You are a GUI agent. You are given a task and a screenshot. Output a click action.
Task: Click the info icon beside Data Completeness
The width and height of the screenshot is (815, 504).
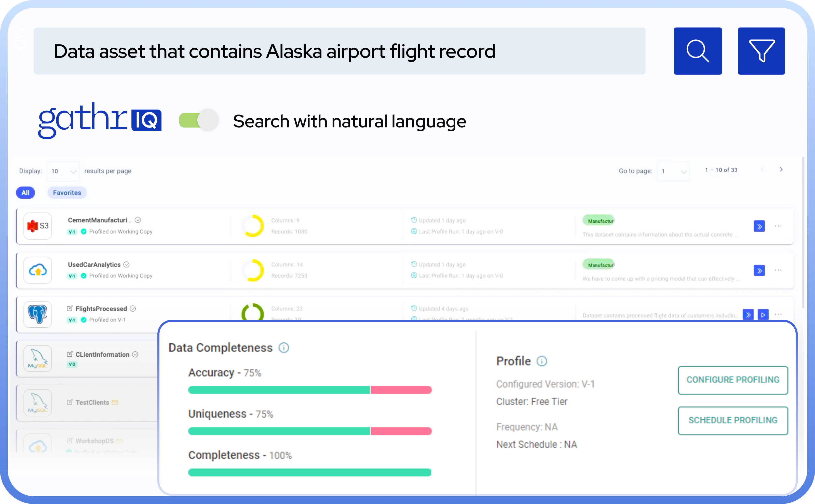[284, 348]
